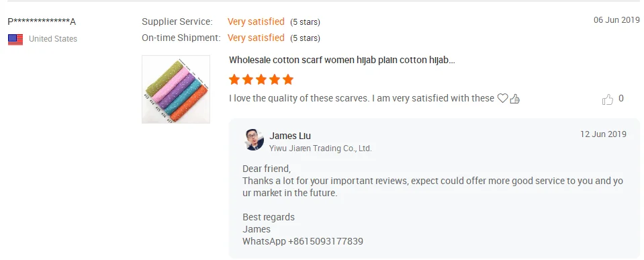644x260 pixels.
Task: Click the On-time Shipment Very satisfied rating
Action: point(256,38)
